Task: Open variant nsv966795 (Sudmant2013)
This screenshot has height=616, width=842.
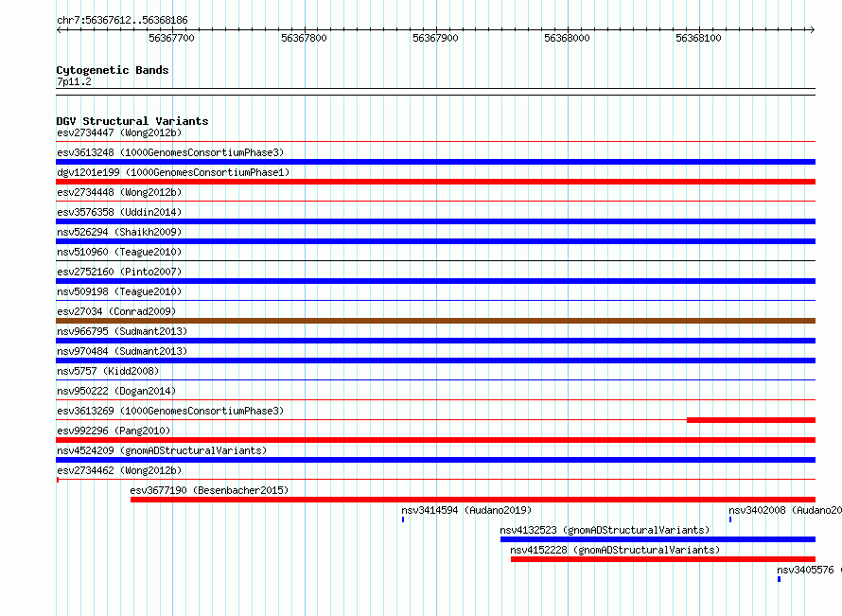Action: coord(122,331)
